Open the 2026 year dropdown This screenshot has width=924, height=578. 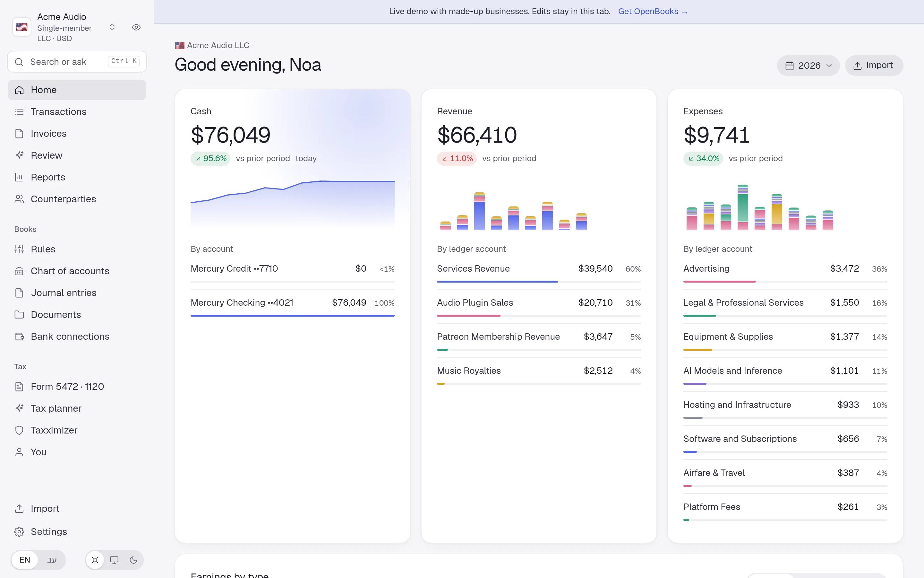click(x=808, y=66)
